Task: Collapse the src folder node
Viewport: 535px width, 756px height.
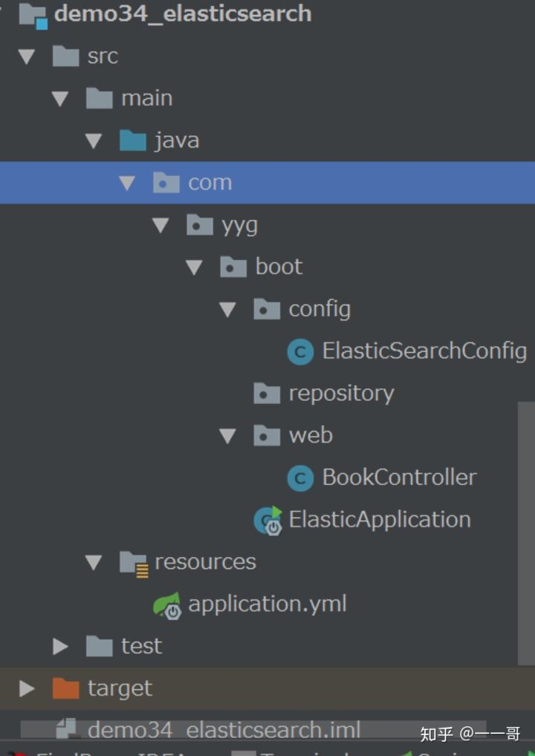Action: pyautogui.click(x=26, y=56)
